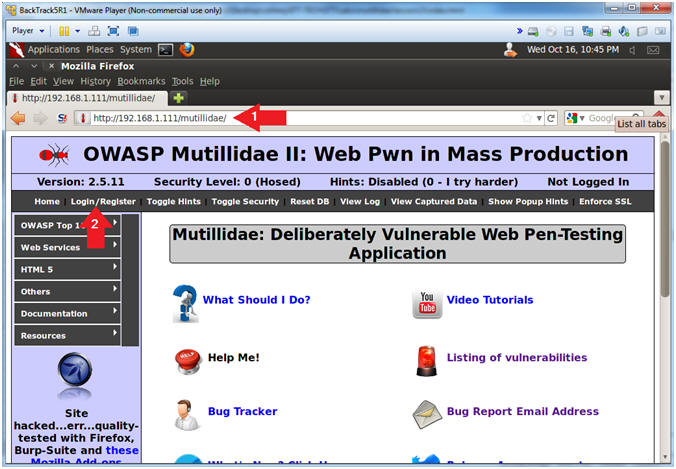Expand the Resources sidebar menu
The image size is (676, 469).
pyautogui.click(x=67, y=335)
